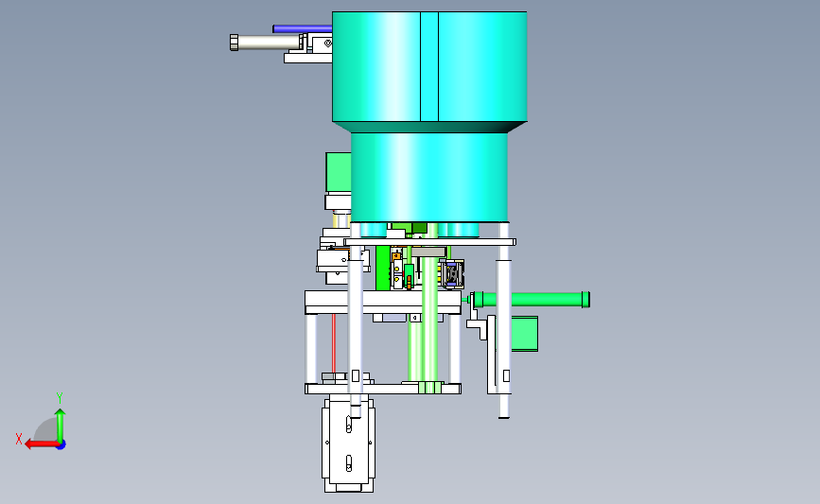Image resolution: width=820 pixels, height=504 pixels.
Task: Click the red X axis arrow of triad
Action: [41, 444]
